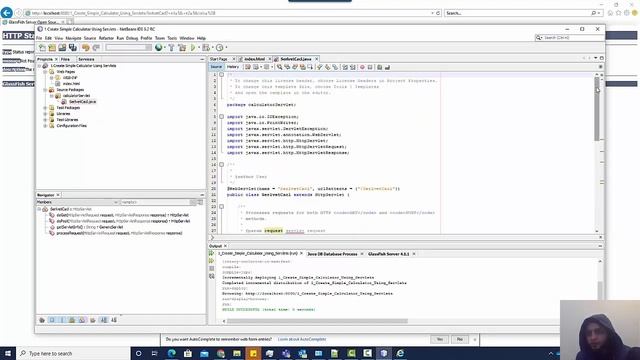
Task: Create a New File in NetBeans toolbar
Action: pos(42,48)
